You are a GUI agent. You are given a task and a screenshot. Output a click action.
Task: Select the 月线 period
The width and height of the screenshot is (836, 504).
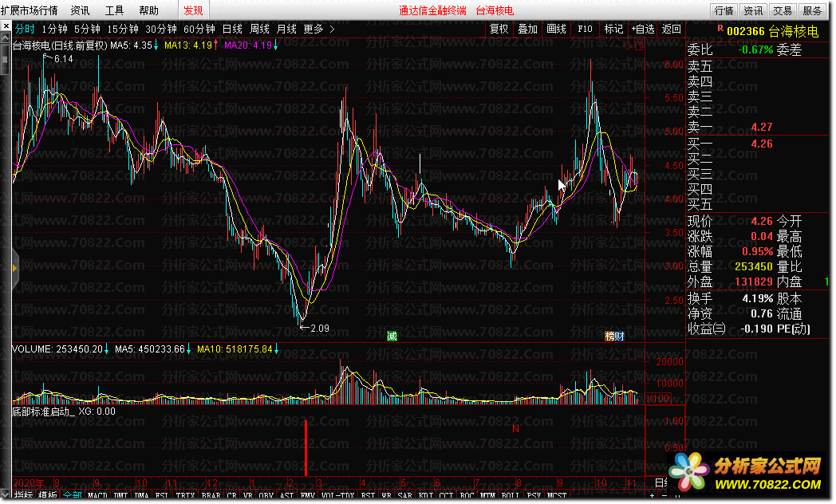(x=286, y=29)
